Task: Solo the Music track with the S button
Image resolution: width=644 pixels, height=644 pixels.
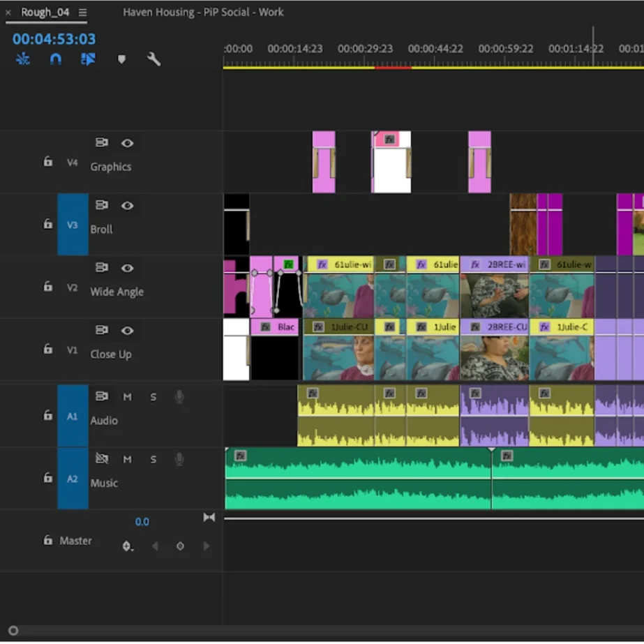Action: (x=153, y=459)
